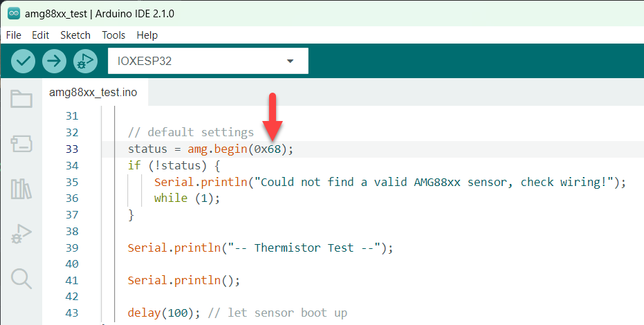
Task: Click the Arduino logo in the title bar
Action: (x=14, y=14)
